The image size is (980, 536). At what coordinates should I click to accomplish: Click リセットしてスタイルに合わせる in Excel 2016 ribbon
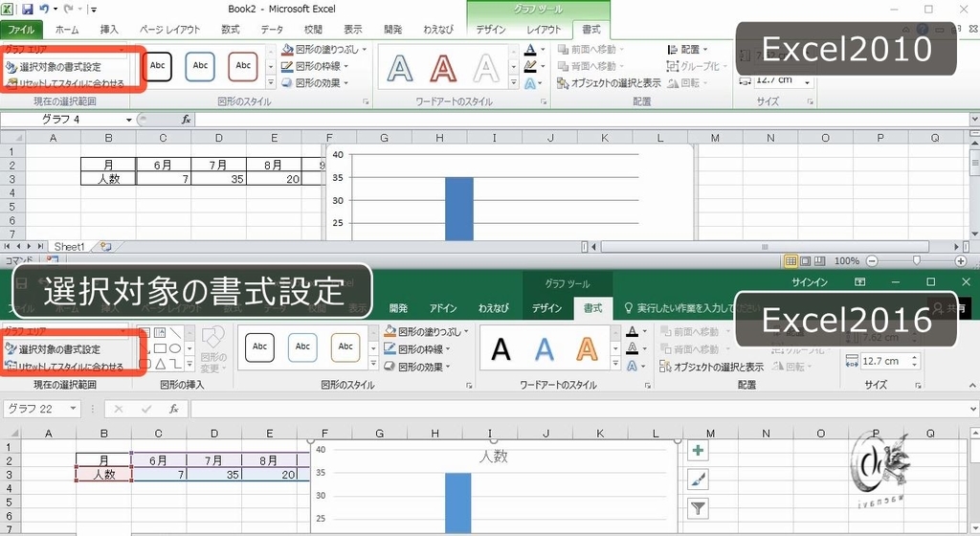click(x=64, y=367)
